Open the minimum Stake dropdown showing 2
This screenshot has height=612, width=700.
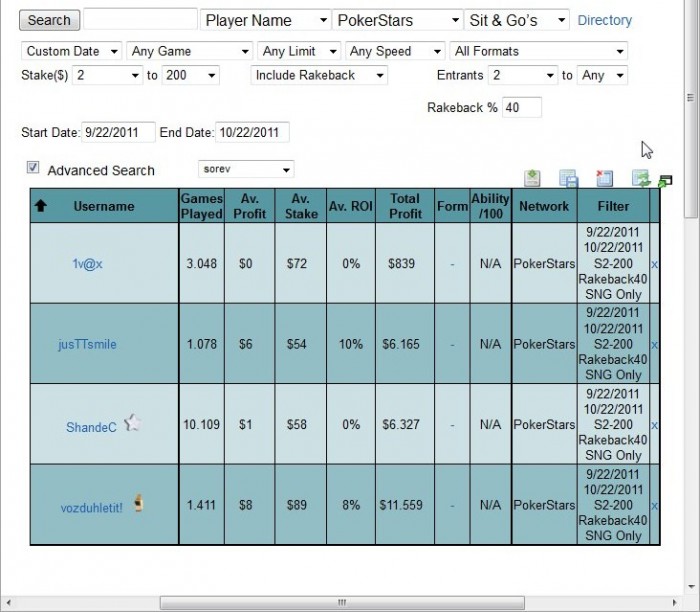pyautogui.click(x=108, y=75)
